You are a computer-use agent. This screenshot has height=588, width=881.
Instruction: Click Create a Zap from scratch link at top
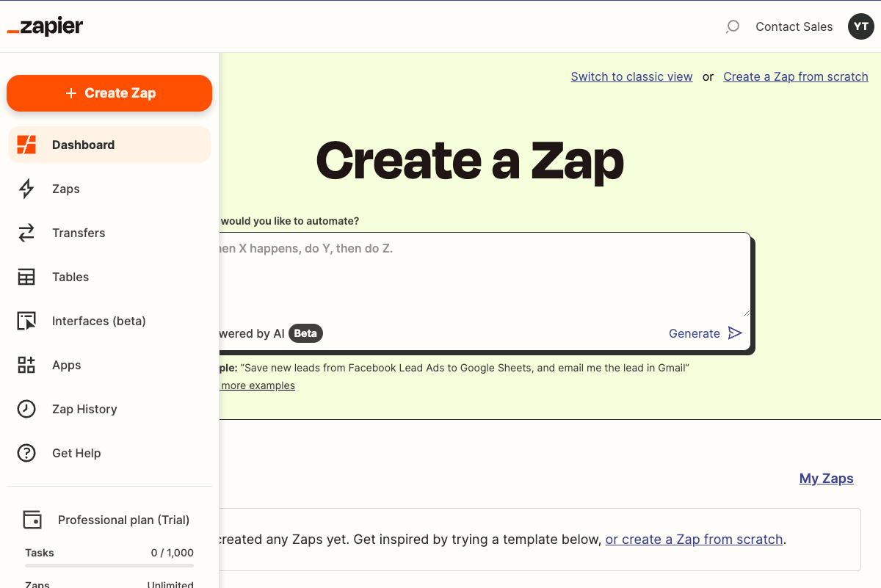point(796,76)
